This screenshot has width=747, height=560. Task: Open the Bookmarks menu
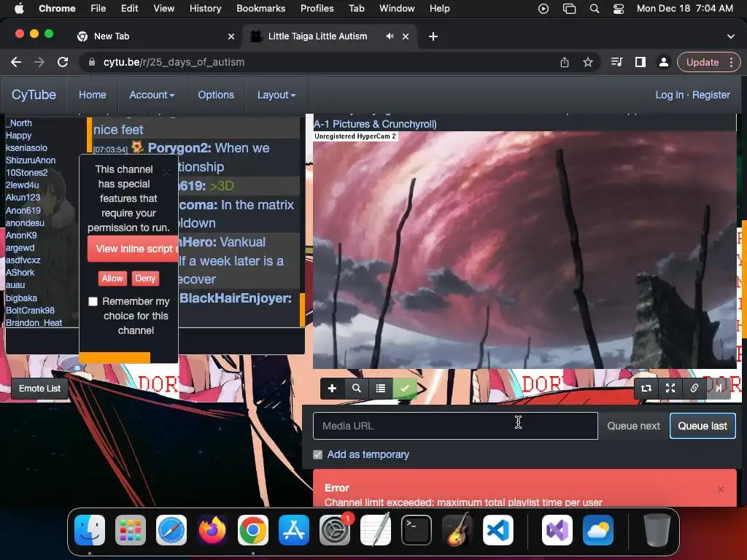tap(260, 9)
